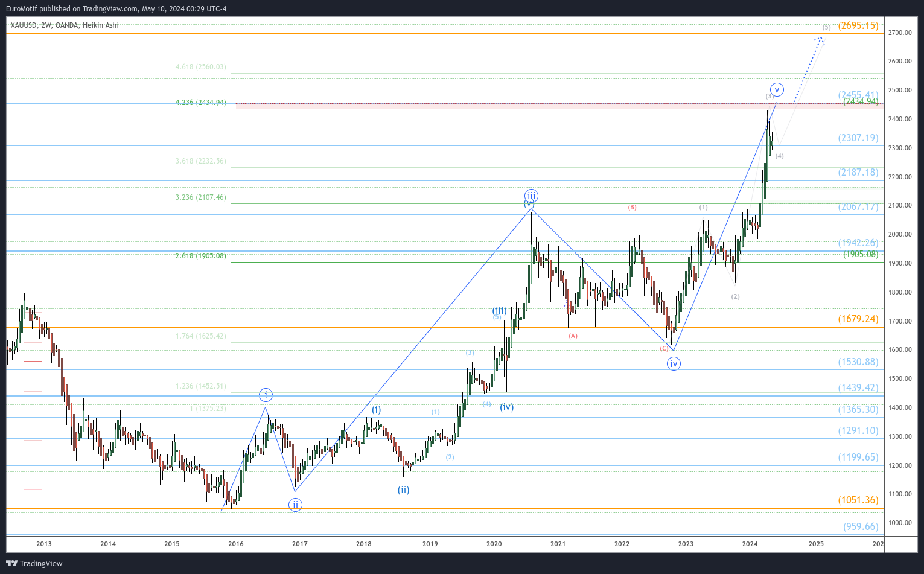Click the 2024 year on time axis
The height and width of the screenshot is (574, 924).
750,544
